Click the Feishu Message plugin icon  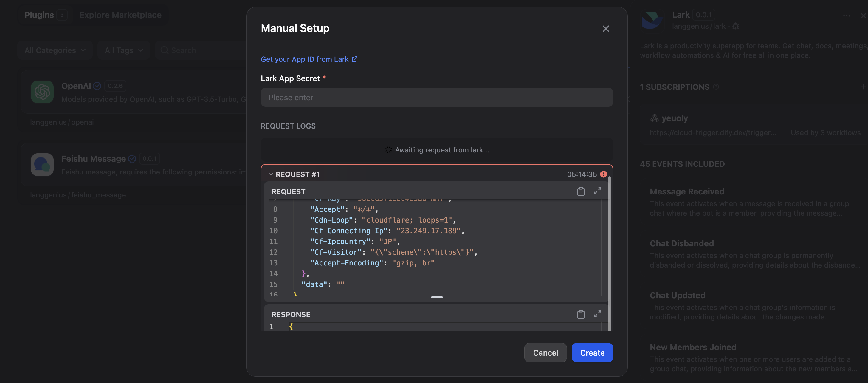click(x=42, y=165)
